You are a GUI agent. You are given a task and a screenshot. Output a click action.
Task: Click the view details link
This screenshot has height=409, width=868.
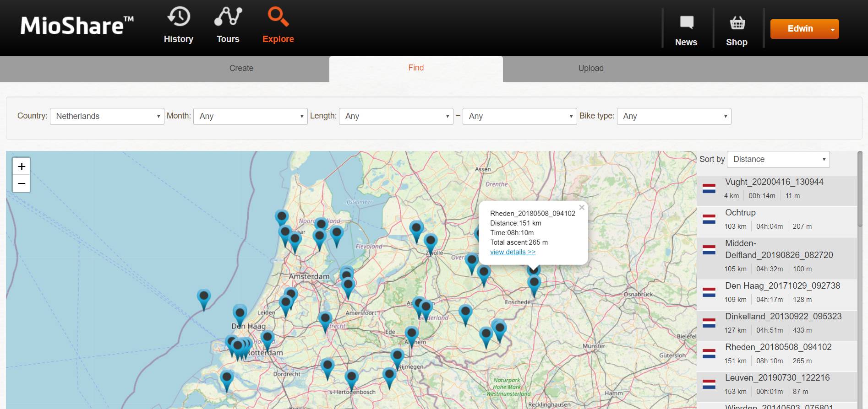point(513,252)
